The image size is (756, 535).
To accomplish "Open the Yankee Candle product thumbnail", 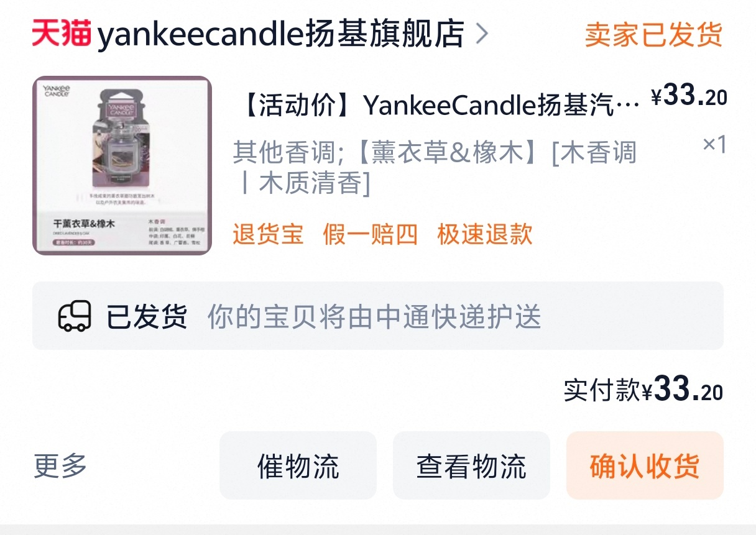I will click(x=122, y=165).
